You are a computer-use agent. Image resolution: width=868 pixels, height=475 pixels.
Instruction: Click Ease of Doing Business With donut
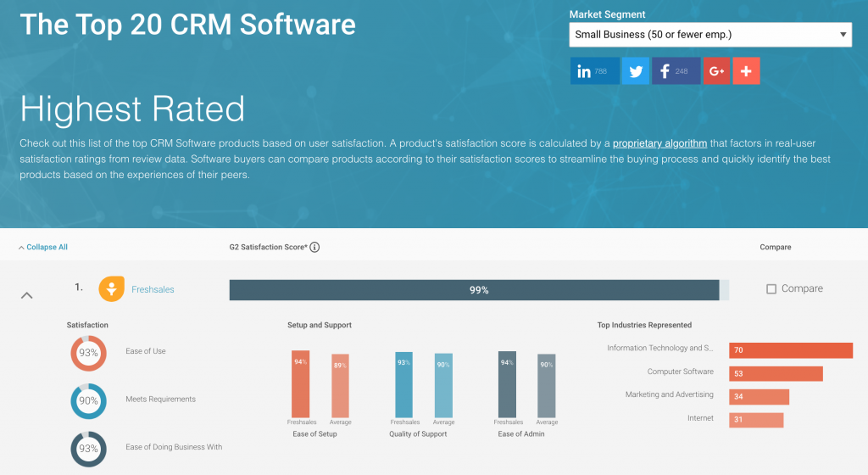pyautogui.click(x=88, y=449)
